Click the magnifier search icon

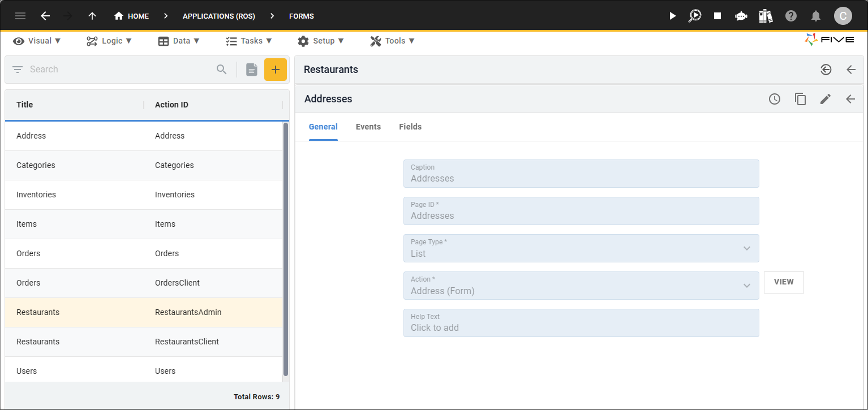tap(222, 70)
